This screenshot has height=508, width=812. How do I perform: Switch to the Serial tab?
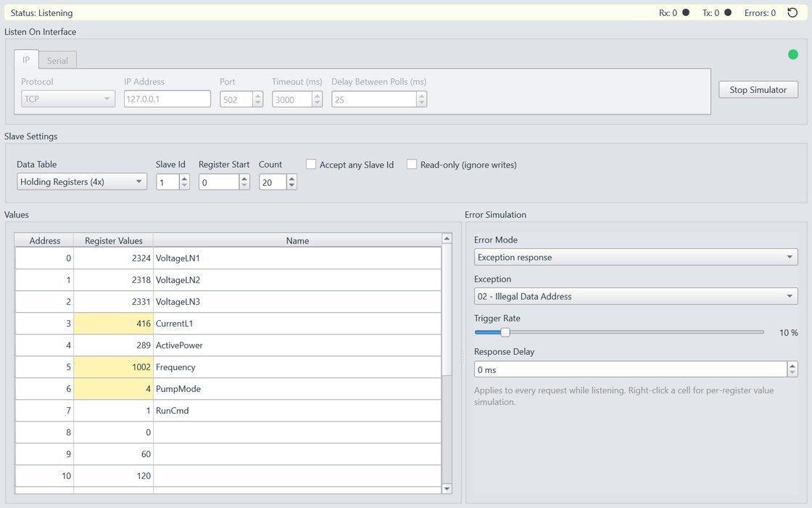click(57, 61)
